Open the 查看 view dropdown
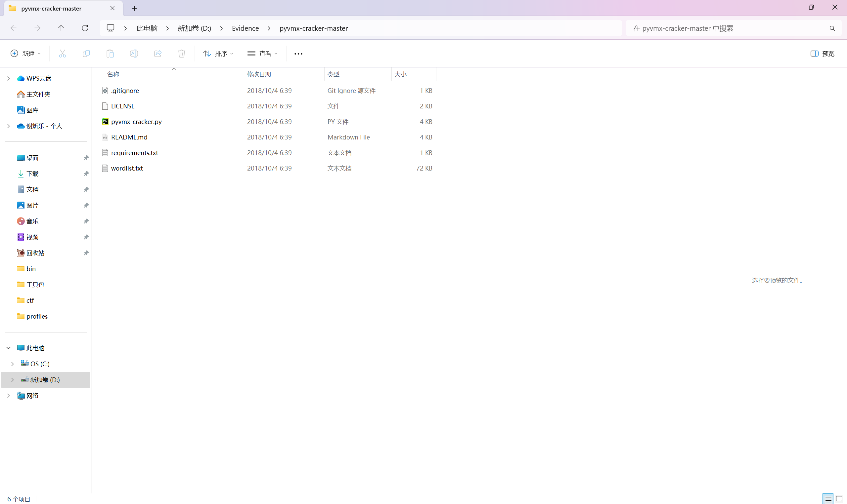847x504 pixels. pyautogui.click(x=262, y=54)
